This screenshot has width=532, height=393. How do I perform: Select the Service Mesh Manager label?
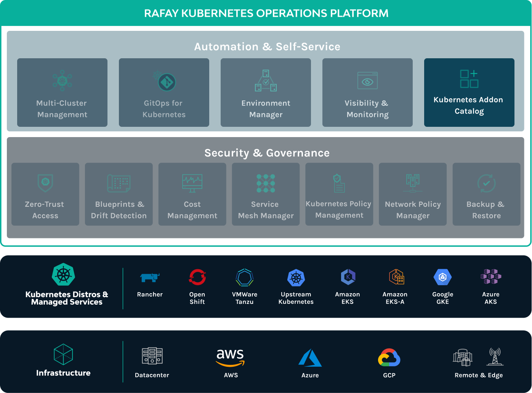266,210
